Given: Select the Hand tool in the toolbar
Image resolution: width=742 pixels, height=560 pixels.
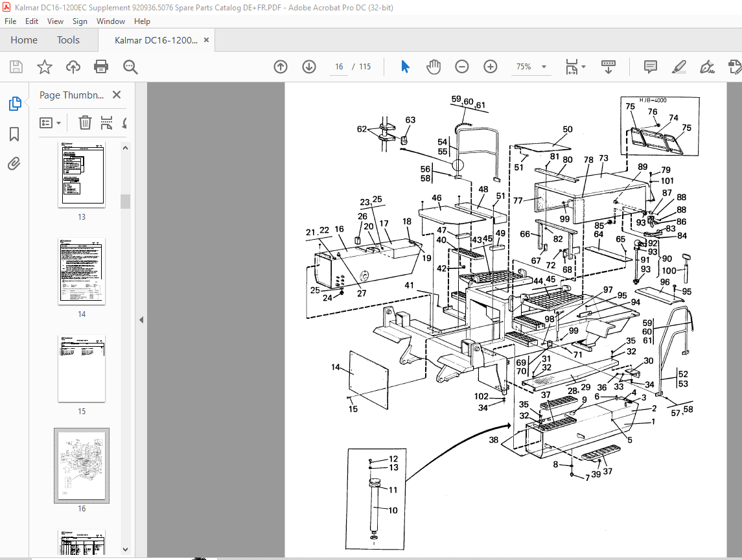Looking at the screenshot, I should pyautogui.click(x=433, y=67).
